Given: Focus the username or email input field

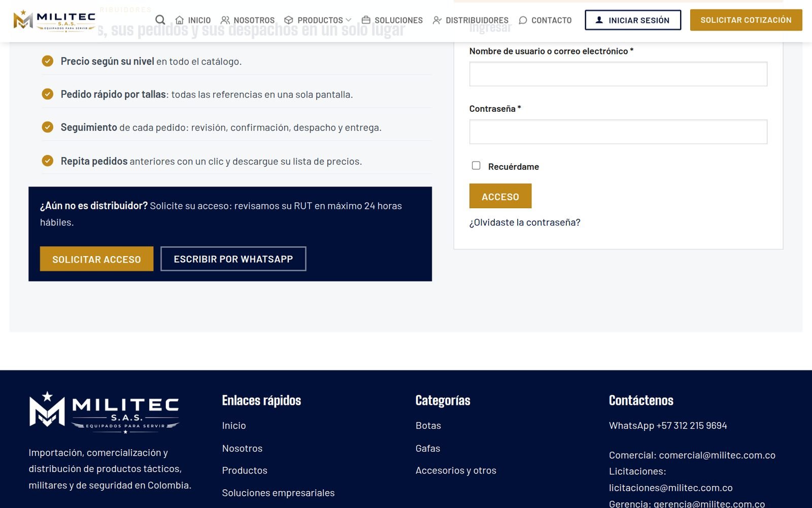Looking at the screenshot, I should pyautogui.click(x=618, y=74).
